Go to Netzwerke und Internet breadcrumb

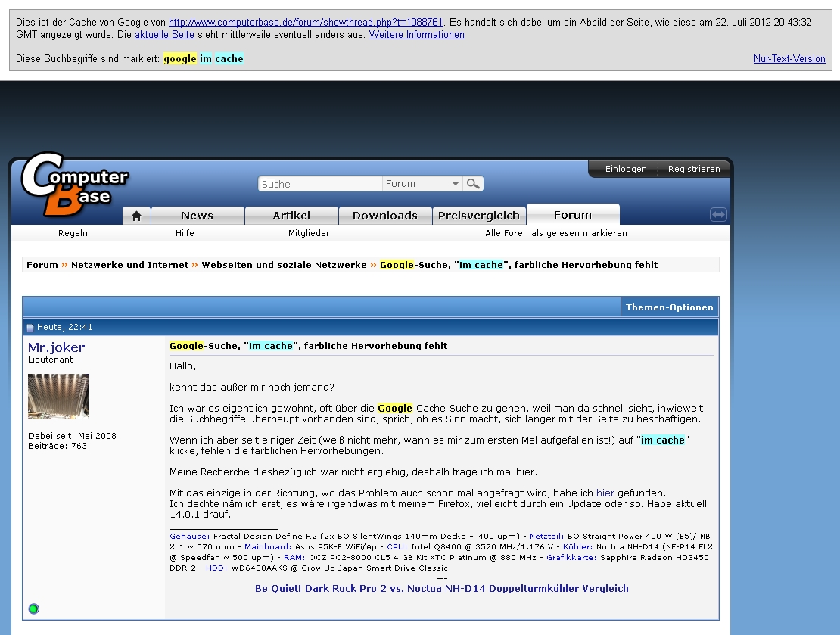[x=129, y=265]
